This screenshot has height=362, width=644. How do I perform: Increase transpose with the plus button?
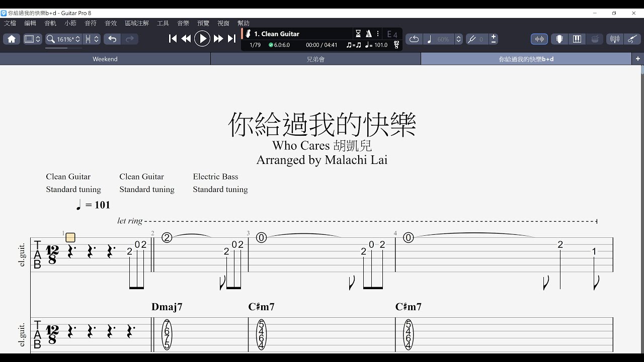494,37
